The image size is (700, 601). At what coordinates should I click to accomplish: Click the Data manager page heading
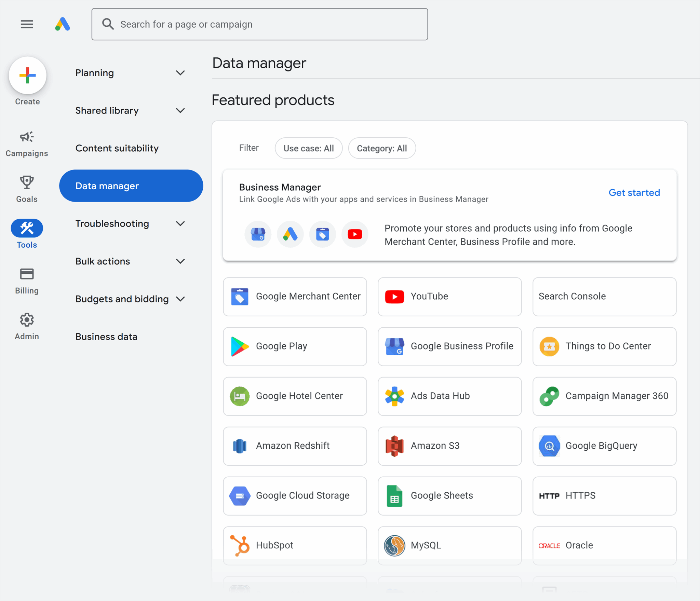[259, 63]
